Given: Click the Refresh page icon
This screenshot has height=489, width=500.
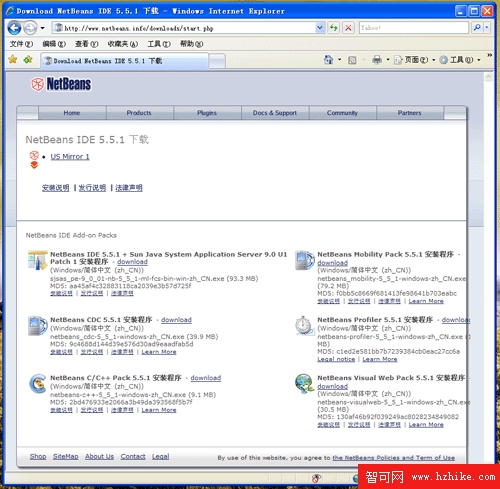Looking at the screenshot, I should [334, 28].
